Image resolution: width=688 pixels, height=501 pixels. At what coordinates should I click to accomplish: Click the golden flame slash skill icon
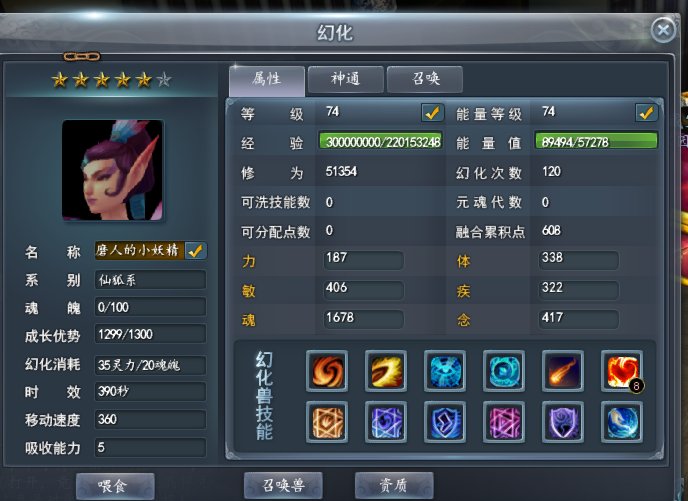386,371
